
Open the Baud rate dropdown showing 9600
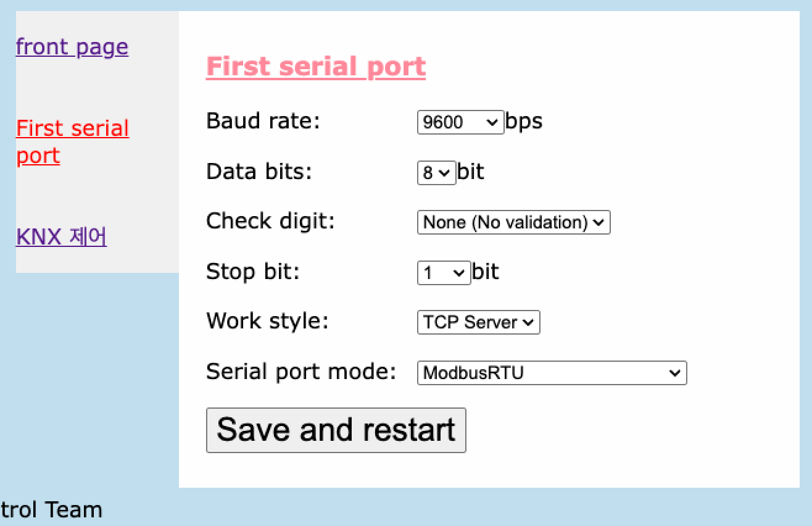(460, 122)
